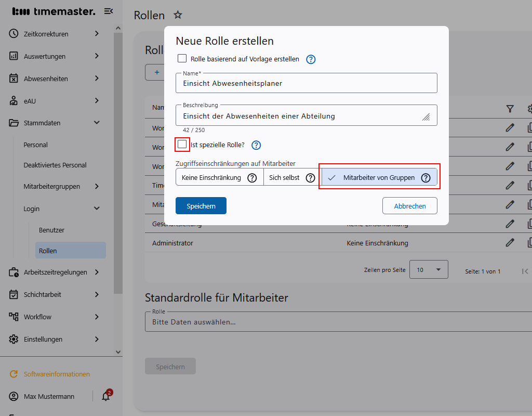Screen dimensions: 532x416
Task: Click the Abwesenheiten calendar icon
Action: 13,78
